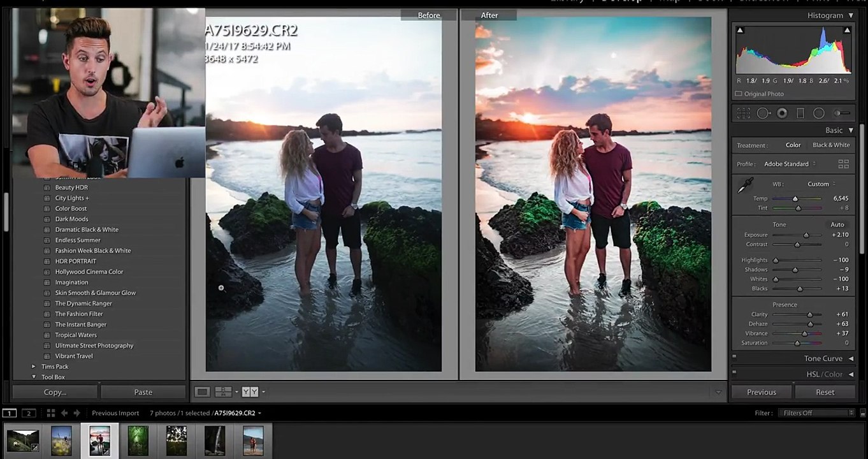Expand the Tims Pack preset folder
The width and height of the screenshot is (868, 459).
pyautogui.click(x=34, y=367)
